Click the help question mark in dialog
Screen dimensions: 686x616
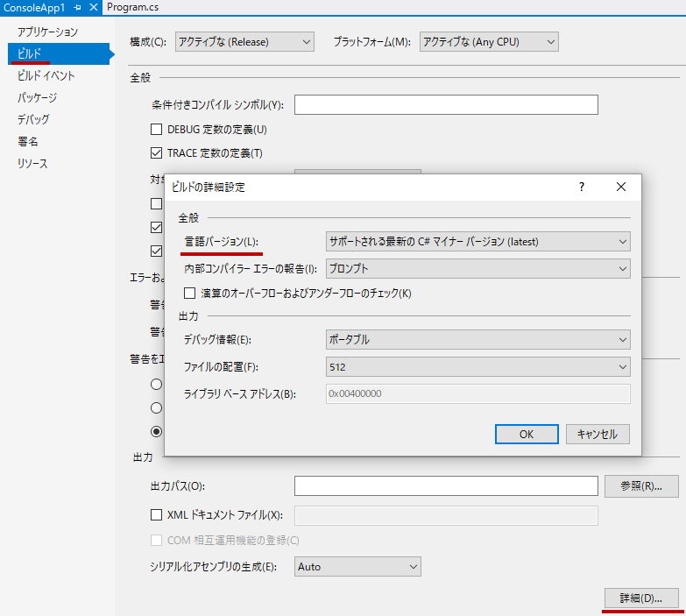coord(582,187)
